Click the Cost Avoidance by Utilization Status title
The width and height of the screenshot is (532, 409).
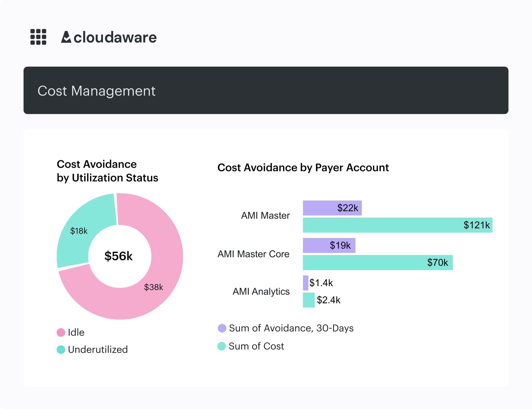tap(107, 170)
